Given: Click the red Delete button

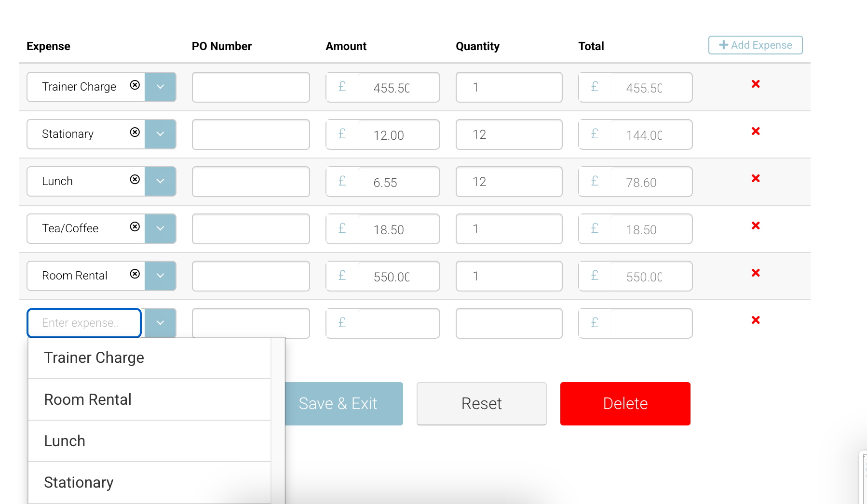Looking at the screenshot, I should point(625,404).
